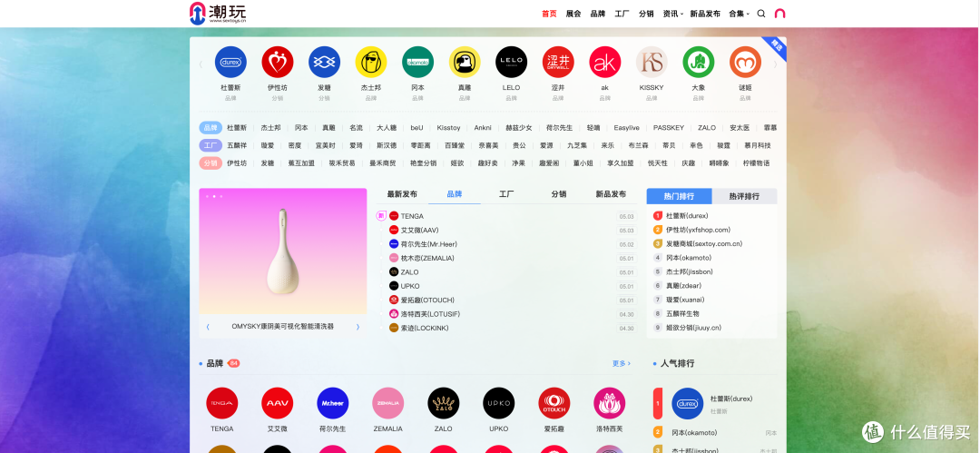980x453 pixels.
Task: Select 展会 in top navigation
Action: (x=573, y=14)
